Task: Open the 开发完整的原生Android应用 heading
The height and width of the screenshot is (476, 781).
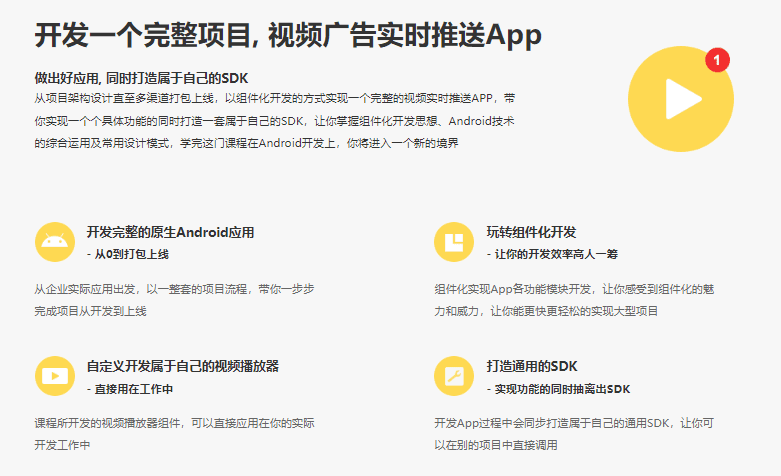Action: (170, 232)
